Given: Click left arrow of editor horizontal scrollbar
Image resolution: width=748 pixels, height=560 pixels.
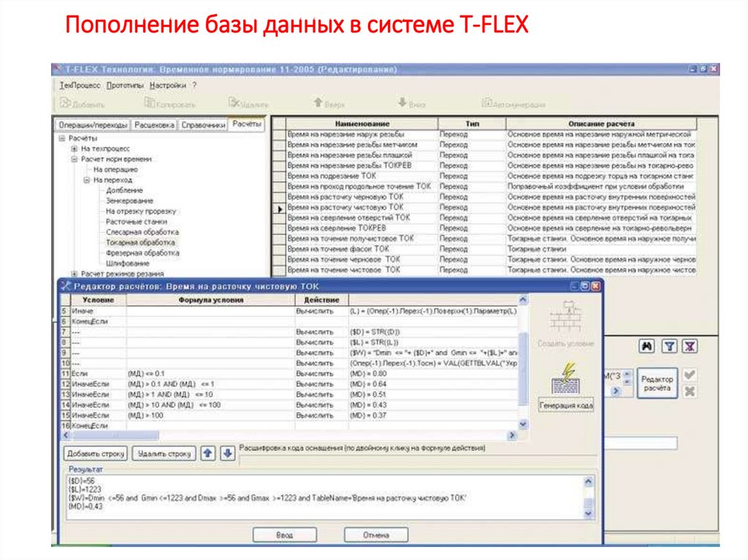Looking at the screenshot, I should click(x=66, y=435).
